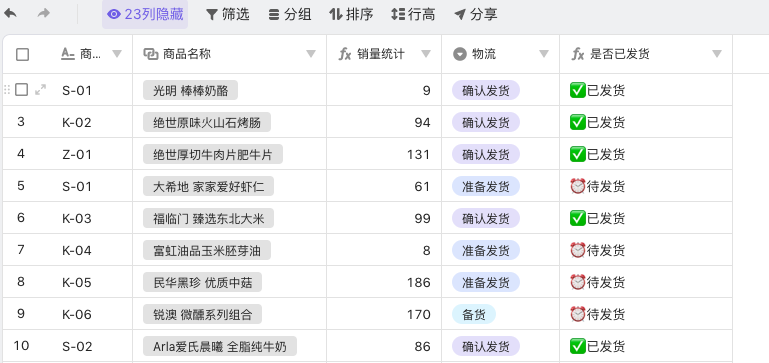
Task: Select row number 3
Action: 21,122
